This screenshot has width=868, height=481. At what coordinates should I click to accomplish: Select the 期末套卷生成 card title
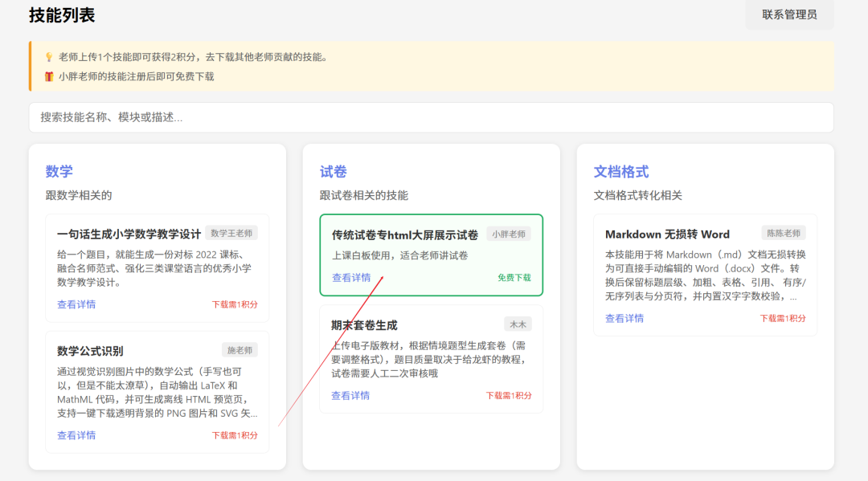pyautogui.click(x=364, y=325)
